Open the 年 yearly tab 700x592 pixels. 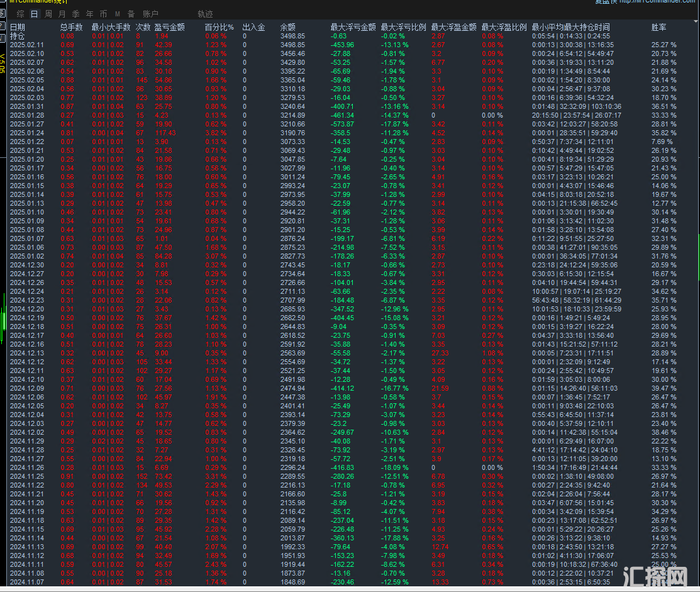click(89, 14)
